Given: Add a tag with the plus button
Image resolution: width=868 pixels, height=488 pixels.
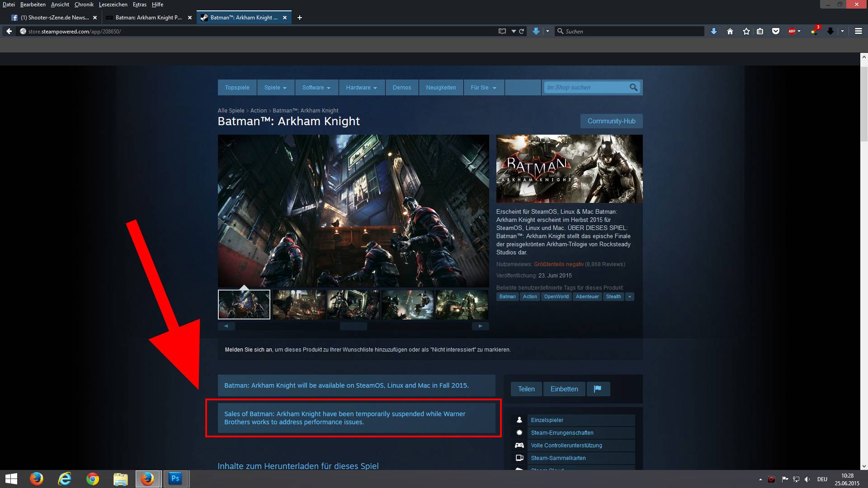Looking at the screenshot, I should tap(630, 297).
